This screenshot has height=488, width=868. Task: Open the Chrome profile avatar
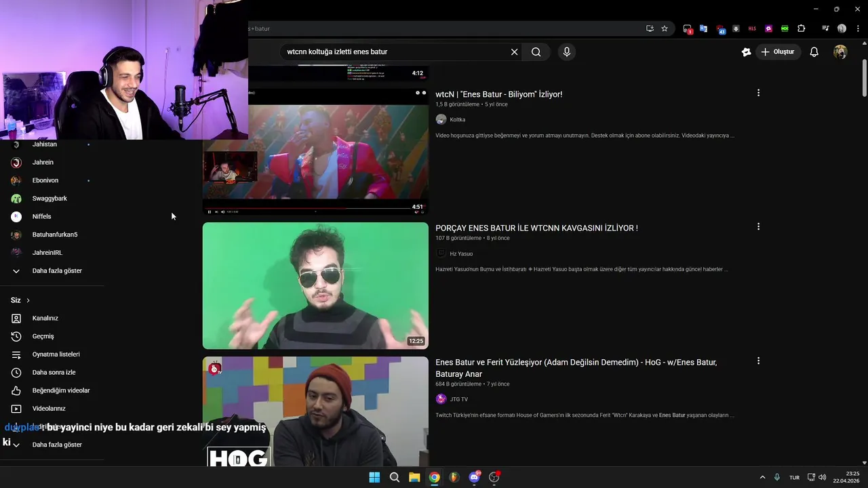[842, 28]
